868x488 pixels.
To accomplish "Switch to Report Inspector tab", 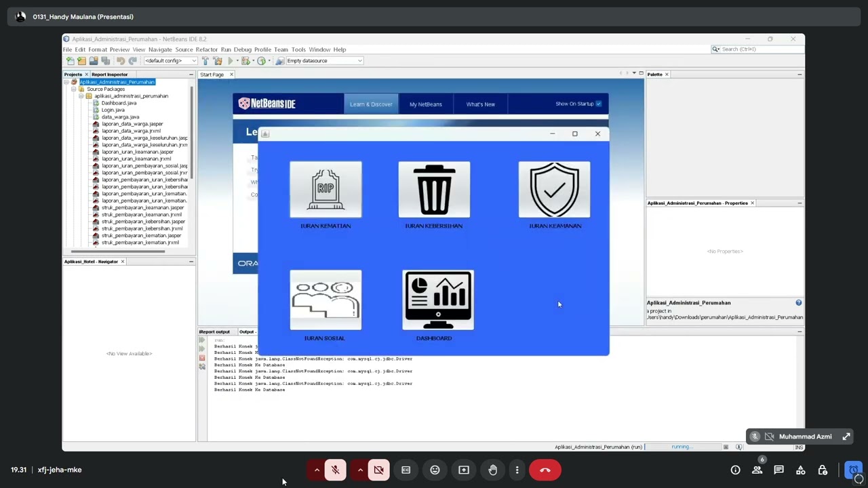I will click(x=109, y=75).
